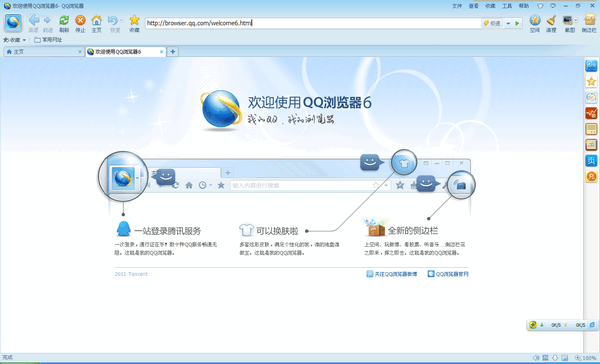This screenshot has width=600, height=364.
Task: Open the sidebar blue 页 icon
Action: point(591,160)
